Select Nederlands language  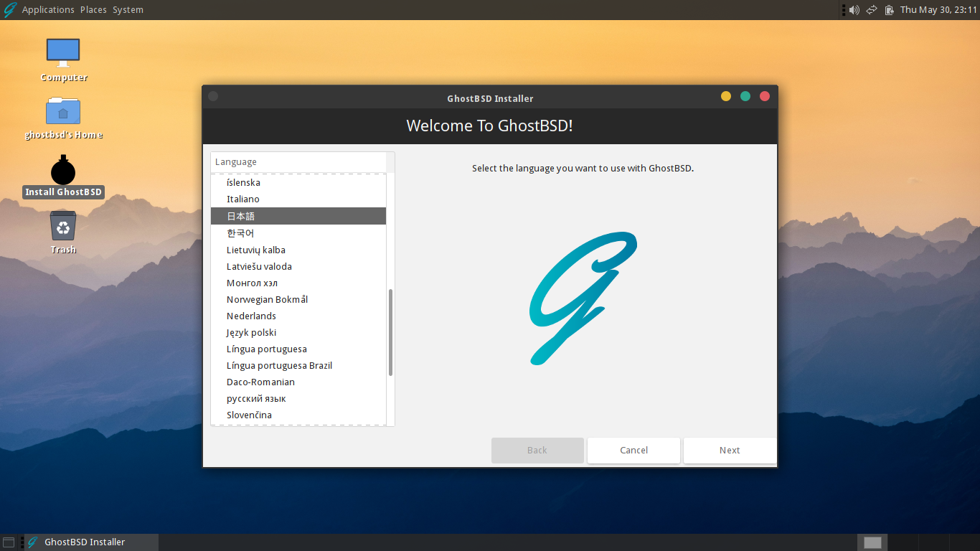(298, 316)
